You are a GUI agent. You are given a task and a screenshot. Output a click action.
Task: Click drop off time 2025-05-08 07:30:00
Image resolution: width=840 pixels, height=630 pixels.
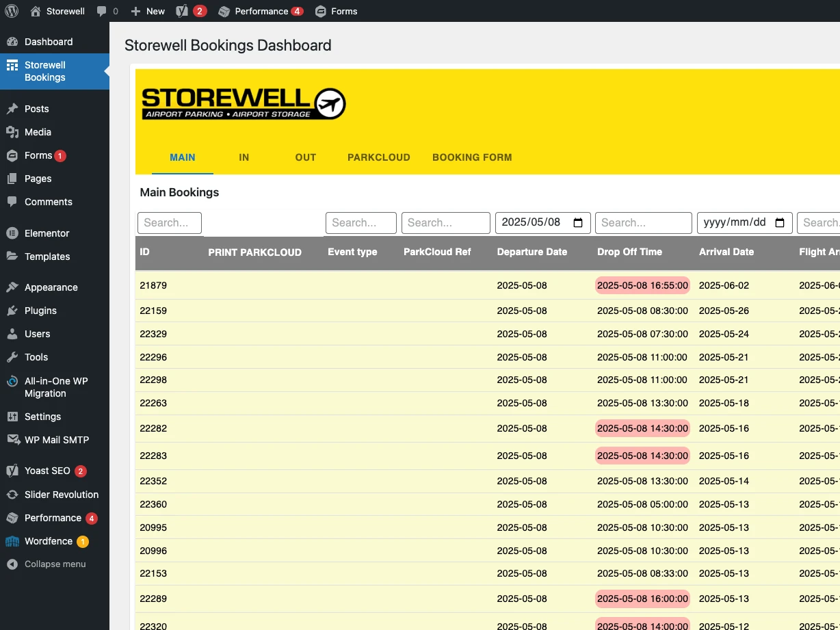642,334
